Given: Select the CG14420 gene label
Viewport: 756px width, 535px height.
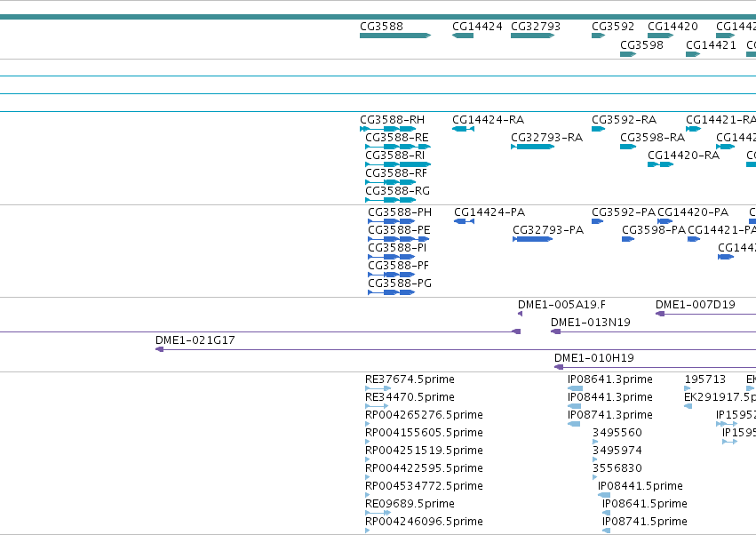Looking at the screenshot, I should click(672, 27).
